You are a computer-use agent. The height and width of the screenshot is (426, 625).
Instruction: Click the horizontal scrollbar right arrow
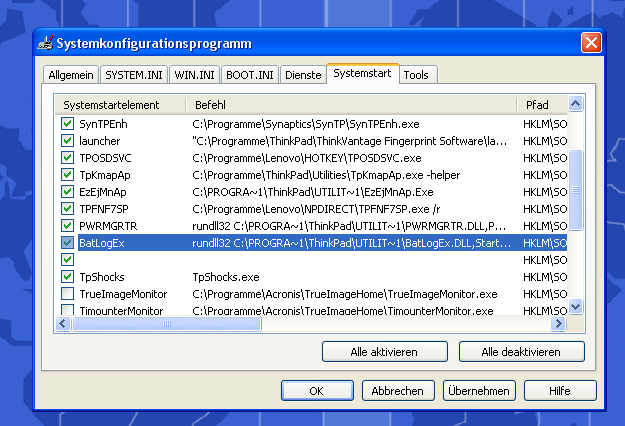[558, 324]
